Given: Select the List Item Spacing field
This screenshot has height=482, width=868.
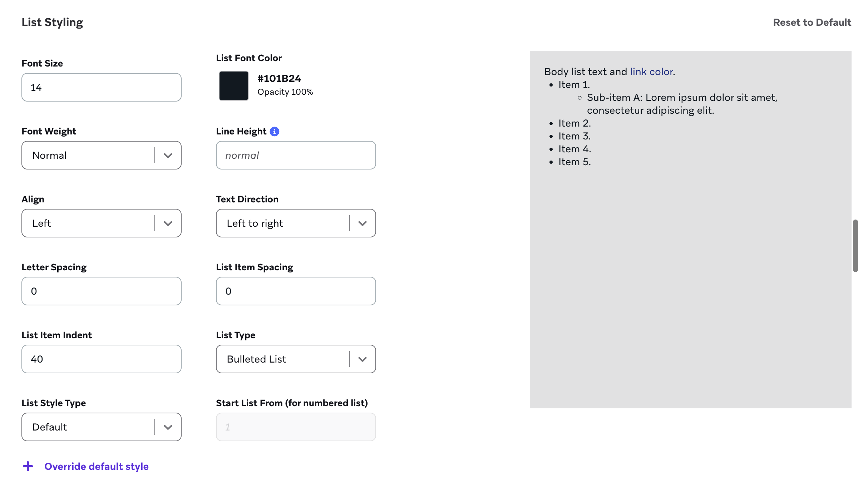Looking at the screenshot, I should pyautogui.click(x=296, y=291).
